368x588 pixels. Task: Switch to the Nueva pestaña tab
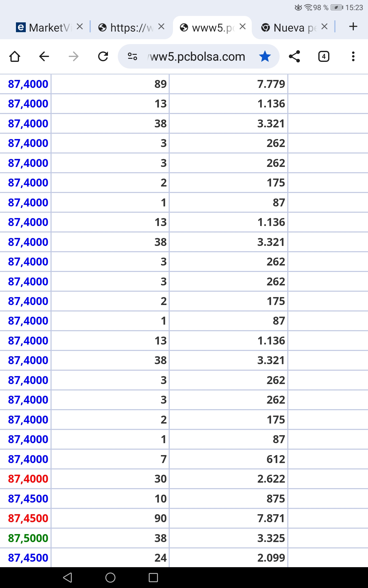pos(290,28)
